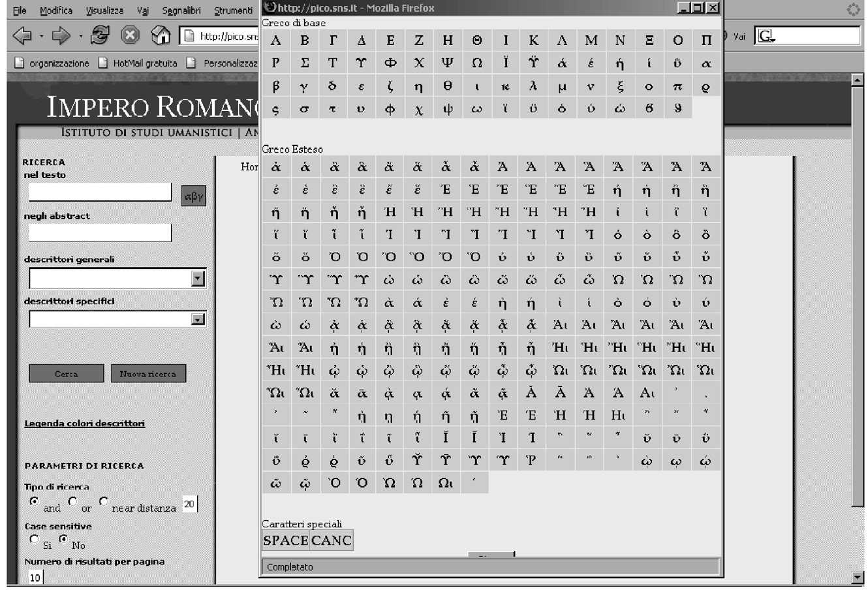Click the main window scrollbar up arrow
The height and width of the screenshot is (590, 868).
click(858, 80)
